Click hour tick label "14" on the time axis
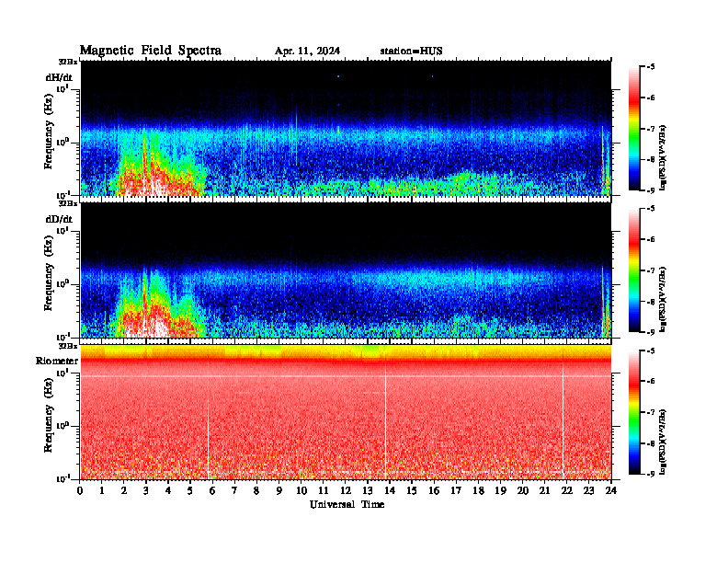 click(390, 490)
